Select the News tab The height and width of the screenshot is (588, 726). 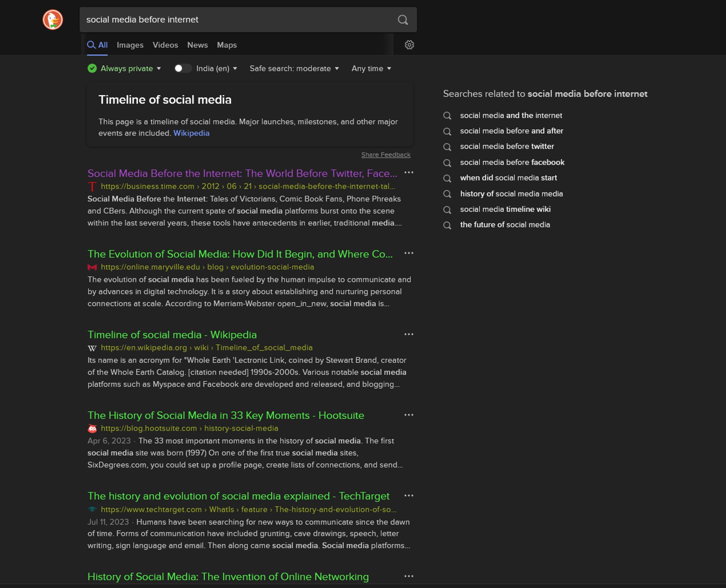[x=198, y=45]
